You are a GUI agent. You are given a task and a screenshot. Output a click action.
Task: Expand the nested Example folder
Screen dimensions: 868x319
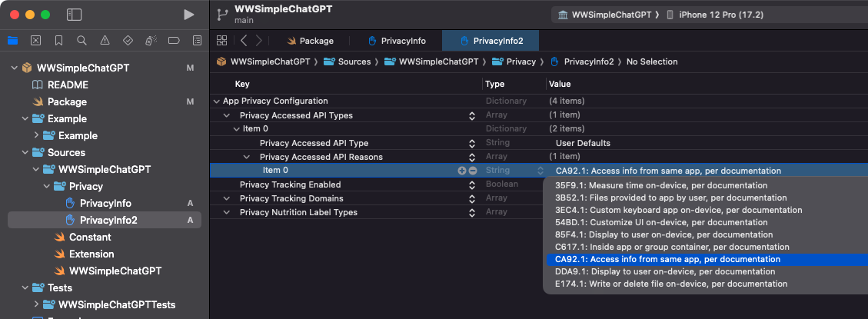click(x=36, y=135)
